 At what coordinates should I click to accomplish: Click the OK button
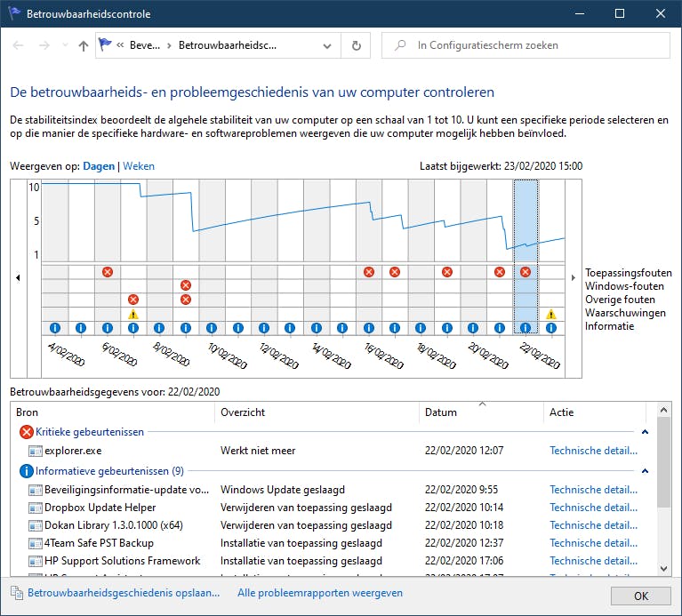pyautogui.click(x=640, y=596)
